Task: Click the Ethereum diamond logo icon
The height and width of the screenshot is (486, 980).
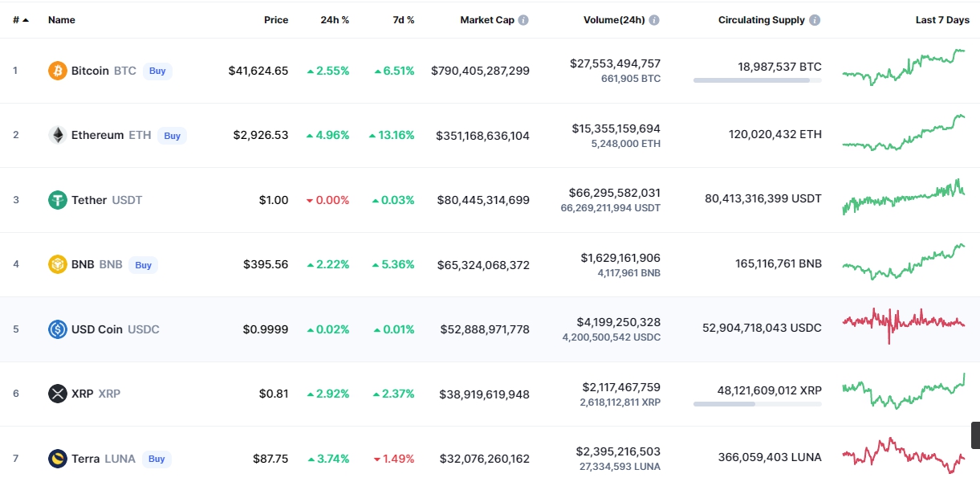Action: click(x=57, y=135)
